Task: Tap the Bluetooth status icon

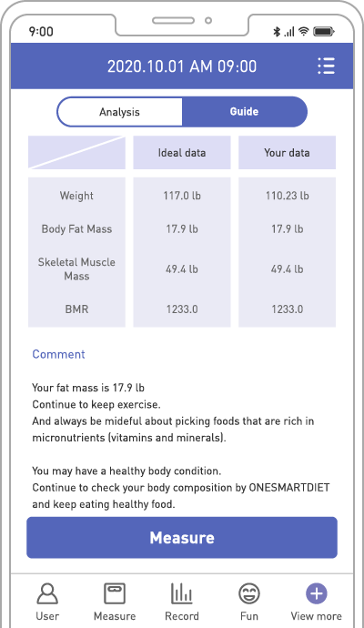Action: (277, 31)
